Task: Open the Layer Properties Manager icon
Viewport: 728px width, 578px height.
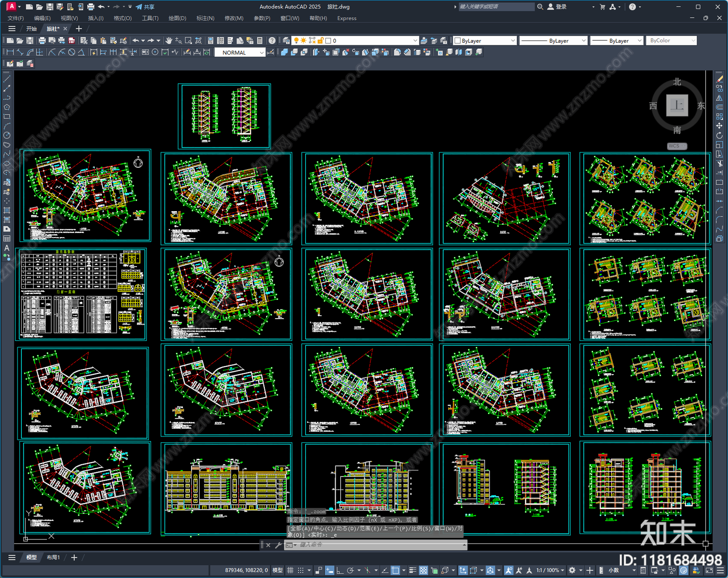Action: (x=286, y=41)
